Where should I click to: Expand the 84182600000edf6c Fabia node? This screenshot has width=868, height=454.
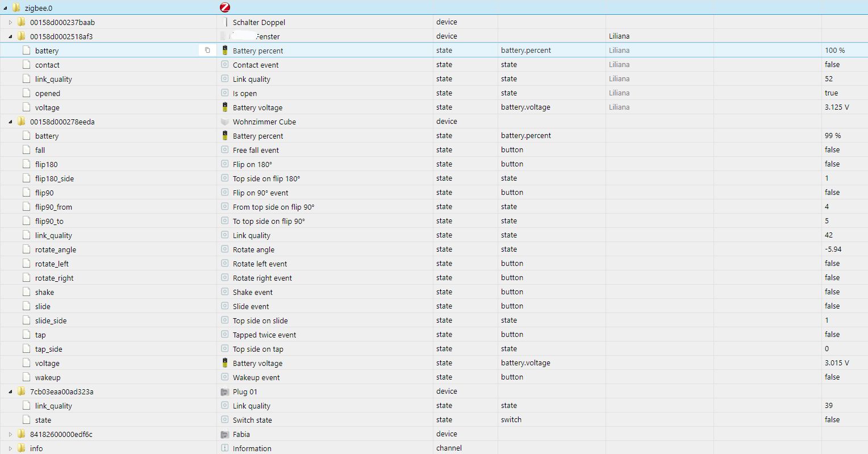pyautogui.click(x=10, y=434)
